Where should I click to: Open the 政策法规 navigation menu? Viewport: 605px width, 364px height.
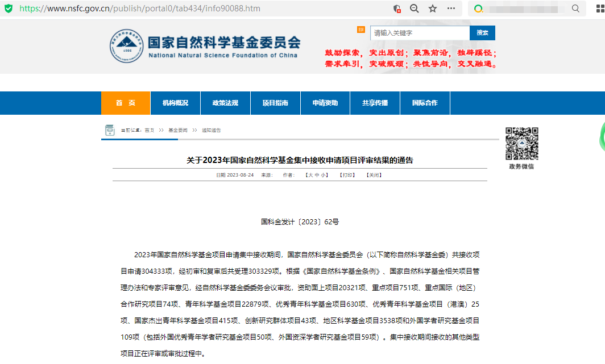pos(225,103)
